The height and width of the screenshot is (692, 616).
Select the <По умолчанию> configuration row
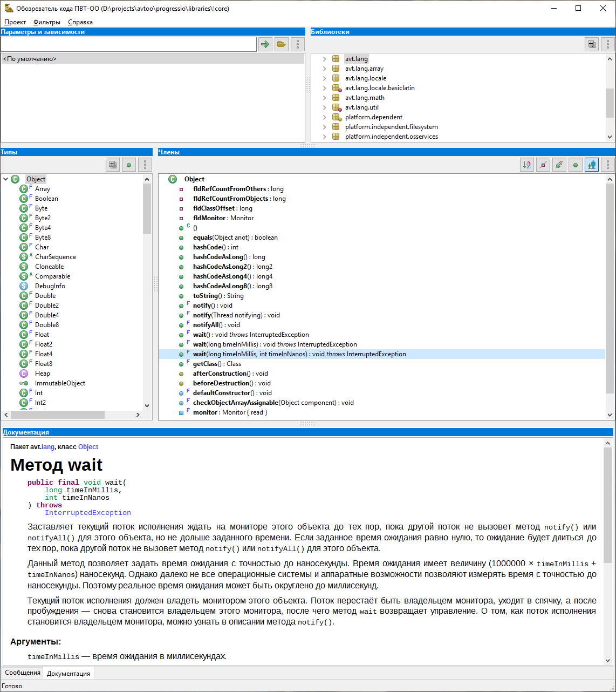[153, 59]
